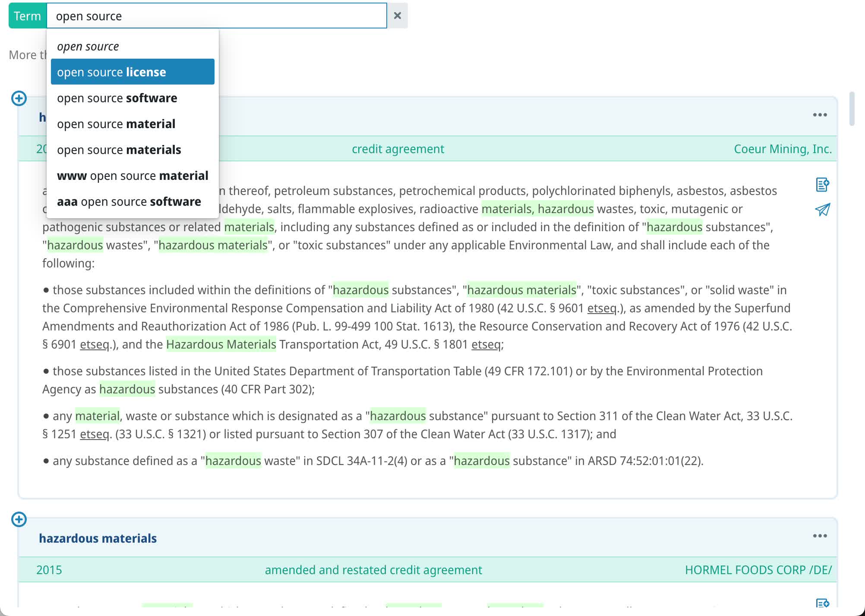Clear the Term search field

(398, 16)
